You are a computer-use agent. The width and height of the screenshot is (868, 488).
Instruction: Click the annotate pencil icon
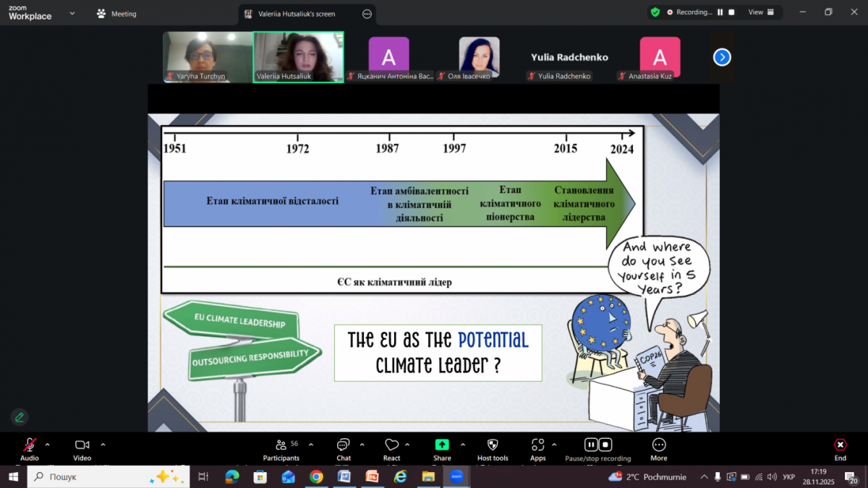[x=20, y=417]
